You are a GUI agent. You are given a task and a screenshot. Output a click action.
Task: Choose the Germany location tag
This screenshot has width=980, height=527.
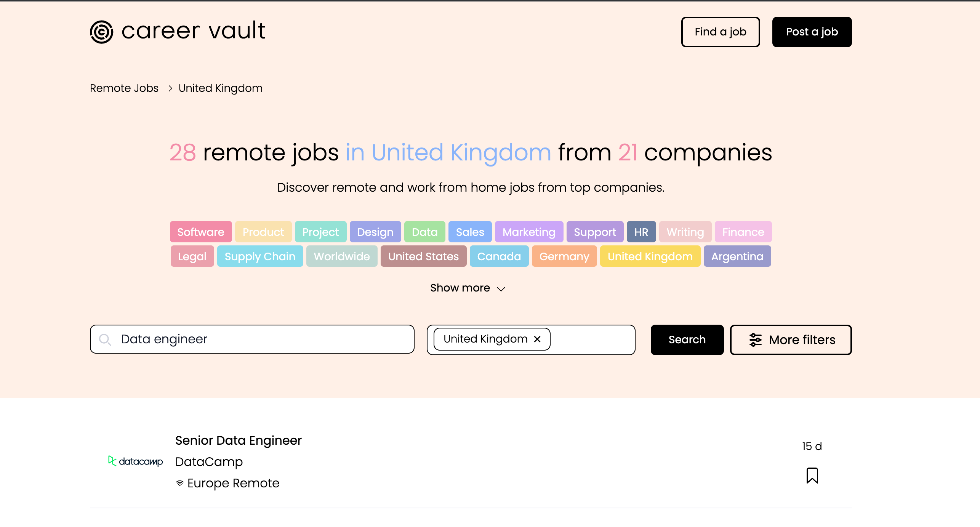pyautogui.click(x=564, y=256)
